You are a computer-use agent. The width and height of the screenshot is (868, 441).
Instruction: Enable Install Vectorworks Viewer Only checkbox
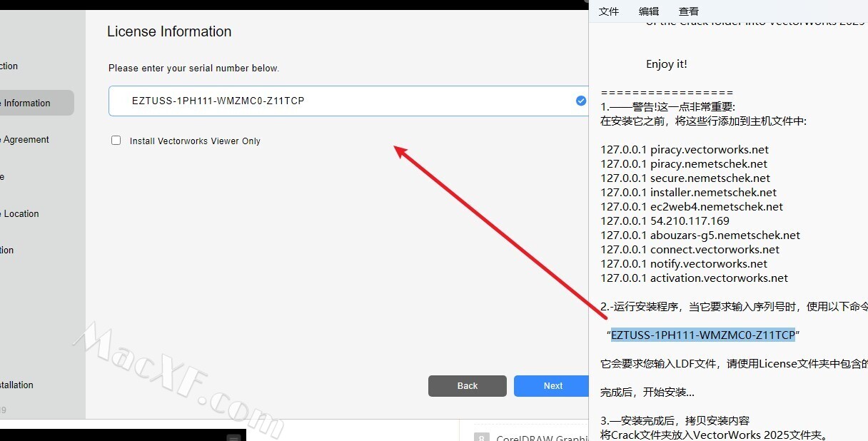116,141
